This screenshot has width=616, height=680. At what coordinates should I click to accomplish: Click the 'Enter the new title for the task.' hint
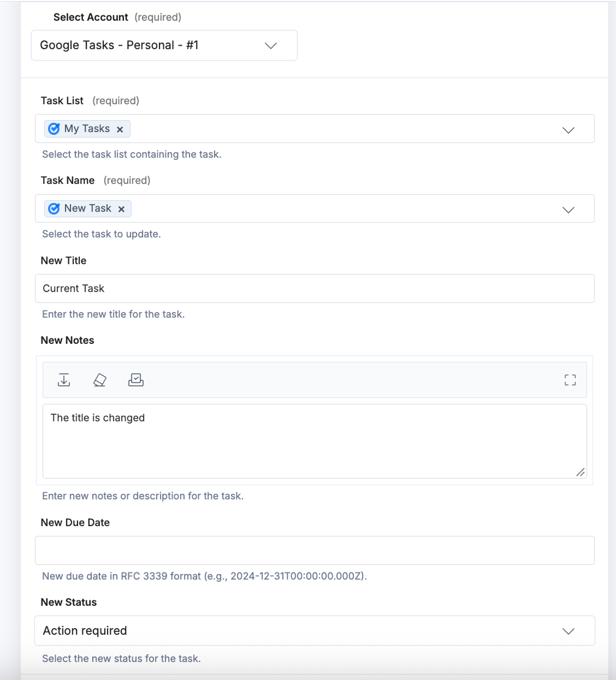[113, 314]
